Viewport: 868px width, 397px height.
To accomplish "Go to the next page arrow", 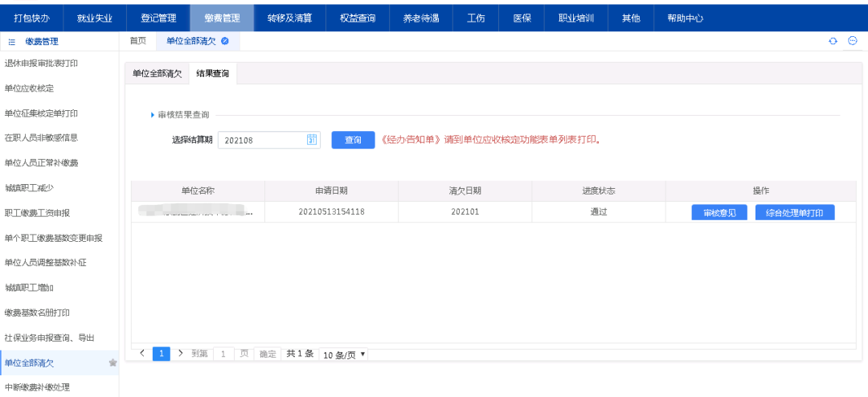I will coord(181,353).
